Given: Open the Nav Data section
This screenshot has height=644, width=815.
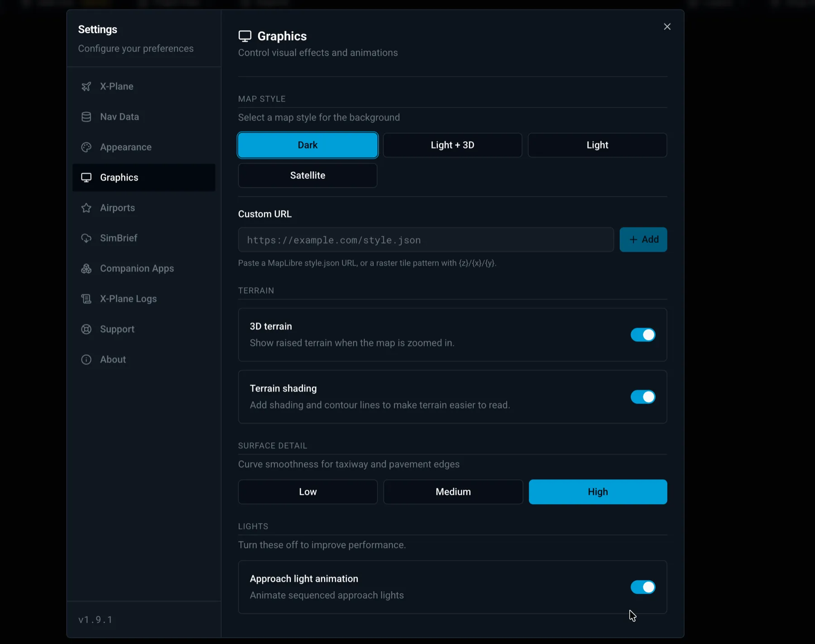Looking at the screenshot, I should (144, 117).
